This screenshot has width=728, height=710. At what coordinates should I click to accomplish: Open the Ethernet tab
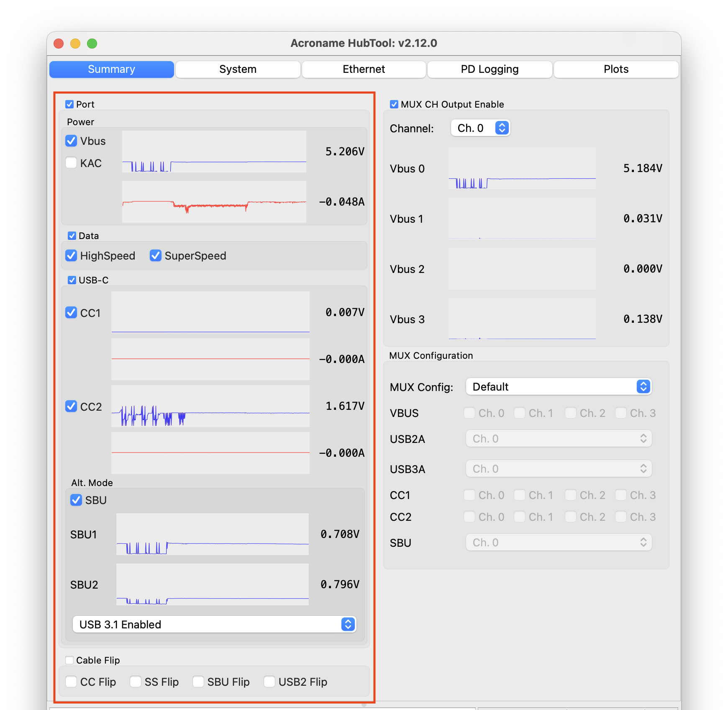click(x=364, y=69)
